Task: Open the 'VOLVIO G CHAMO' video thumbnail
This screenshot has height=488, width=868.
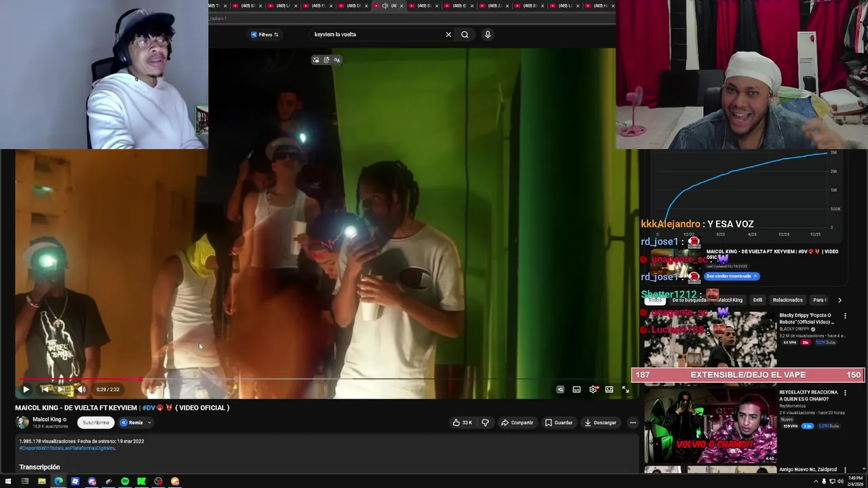Action: point(710,427)
